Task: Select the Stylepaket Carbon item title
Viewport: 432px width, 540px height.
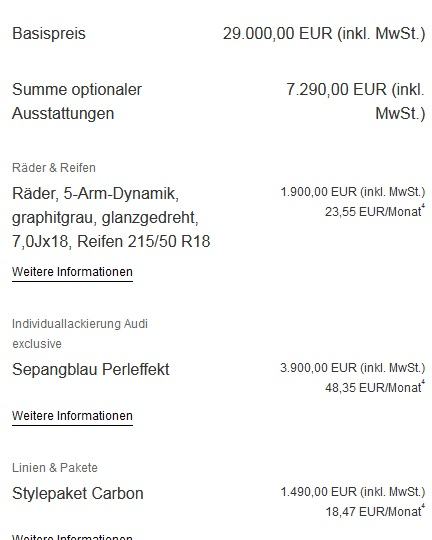Action: click(78, 494)
